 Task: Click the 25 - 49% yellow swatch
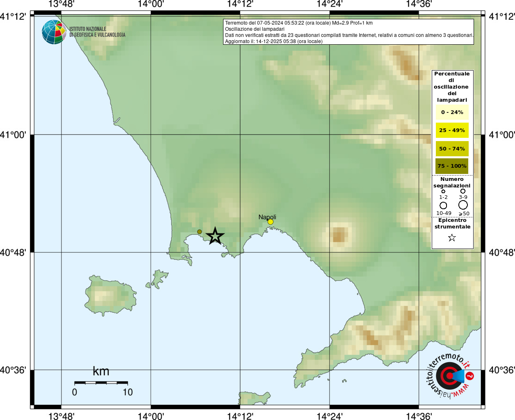coord(452,130)
